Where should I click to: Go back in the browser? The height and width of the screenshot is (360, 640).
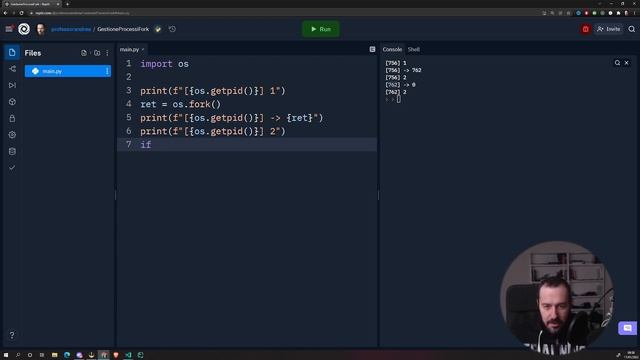click(5, 13)
